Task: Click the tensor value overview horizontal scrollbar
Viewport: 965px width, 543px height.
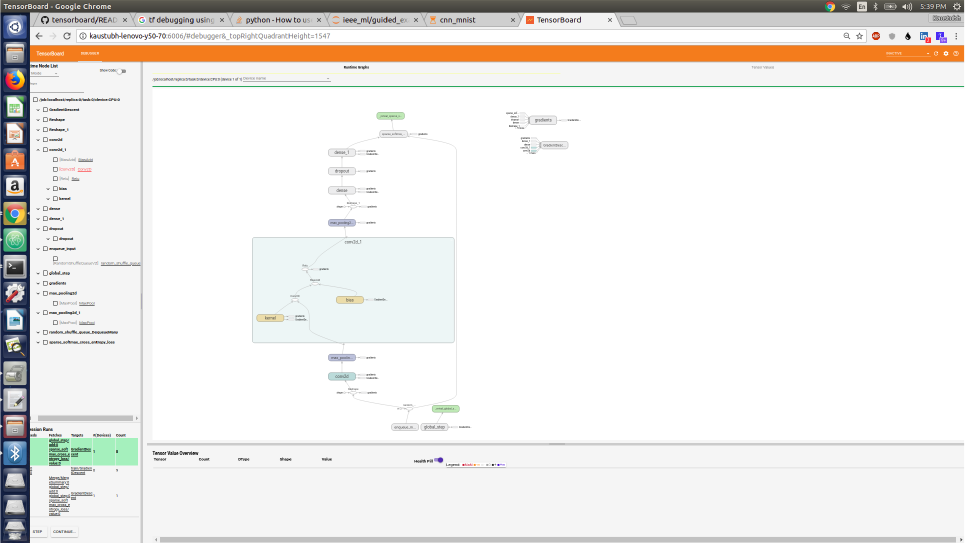Action: [558, 539]
